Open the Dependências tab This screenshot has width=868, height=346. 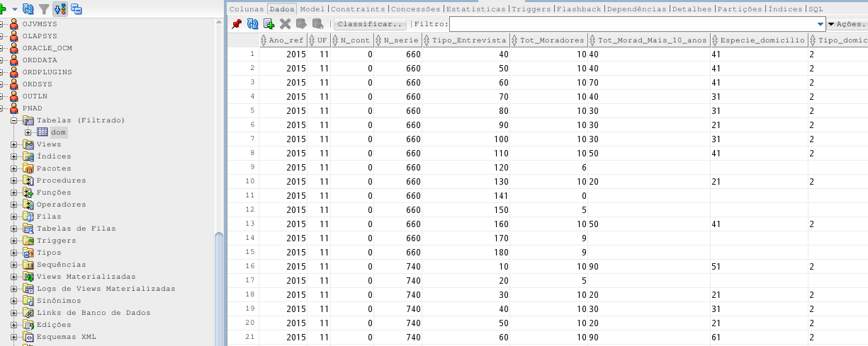click(x=636, y=9)
